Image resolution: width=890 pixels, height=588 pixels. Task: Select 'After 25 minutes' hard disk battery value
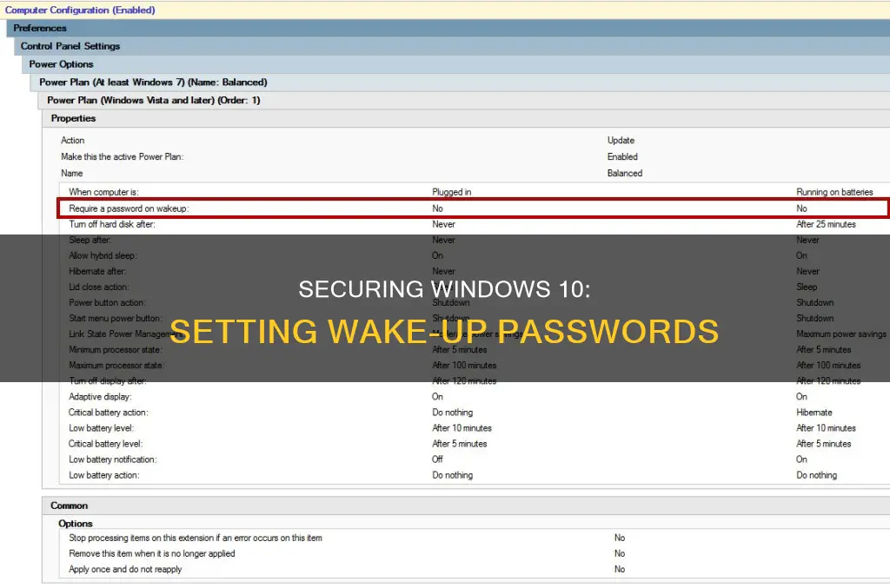pyautogui.click(x=826, y=225)
